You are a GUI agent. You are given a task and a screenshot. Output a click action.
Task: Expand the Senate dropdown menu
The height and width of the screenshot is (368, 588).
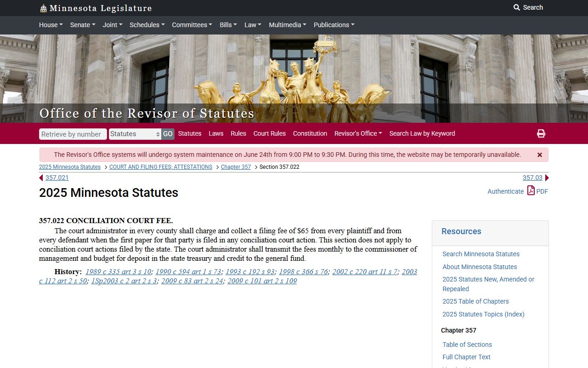click(x=83, y=25)
